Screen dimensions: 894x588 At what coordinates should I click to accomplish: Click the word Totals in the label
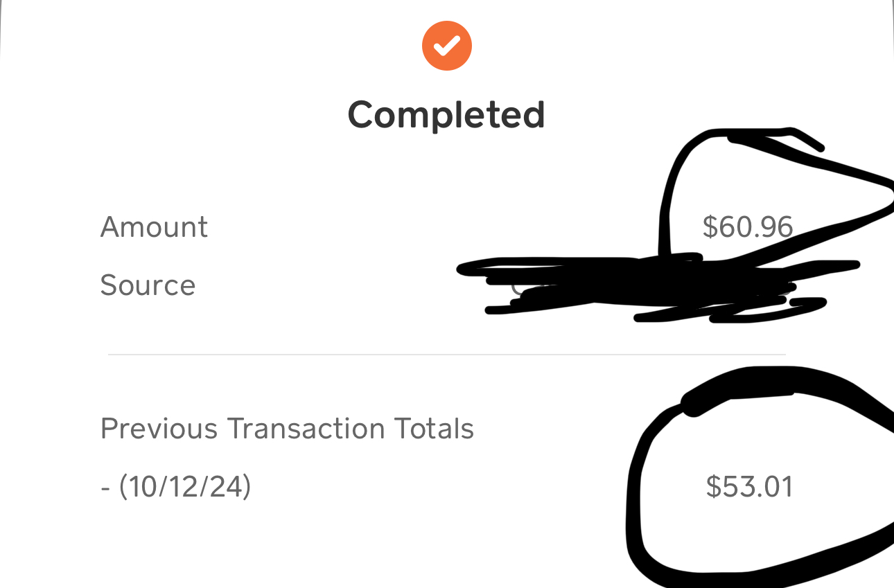click(x=434, y=429)
